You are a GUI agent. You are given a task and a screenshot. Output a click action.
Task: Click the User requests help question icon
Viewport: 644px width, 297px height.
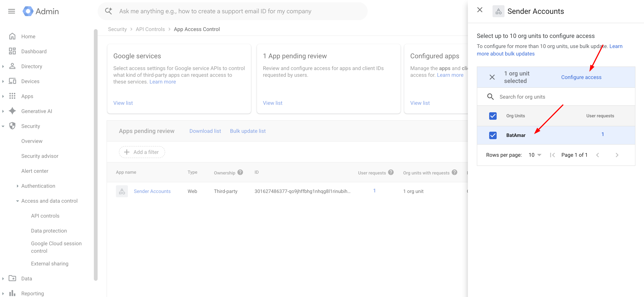pos(391,172)
